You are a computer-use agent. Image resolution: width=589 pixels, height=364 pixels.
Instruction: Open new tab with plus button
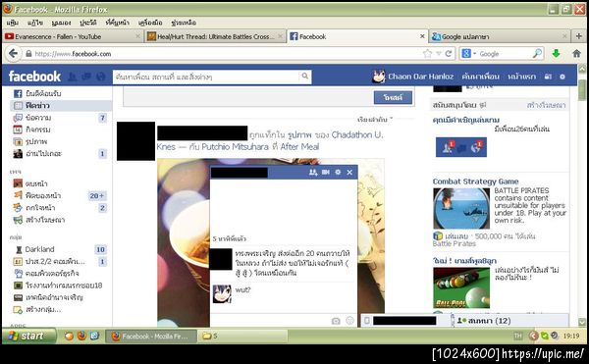tap(579, 36)
